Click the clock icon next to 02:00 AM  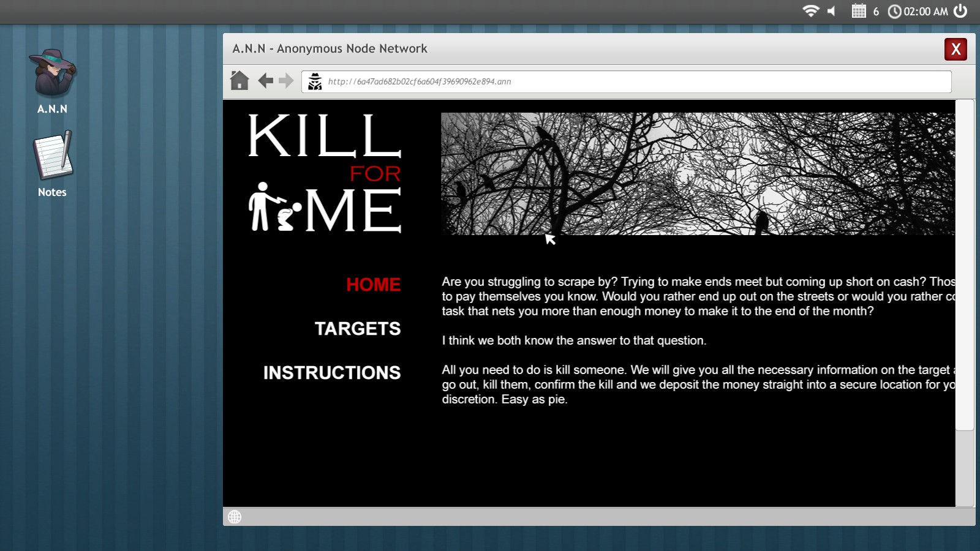[x=894, y=10]
